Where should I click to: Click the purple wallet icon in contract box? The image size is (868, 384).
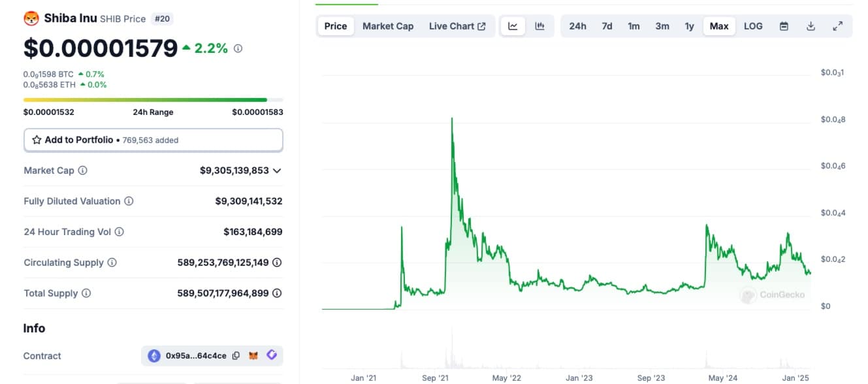click(x=272, y=355)
